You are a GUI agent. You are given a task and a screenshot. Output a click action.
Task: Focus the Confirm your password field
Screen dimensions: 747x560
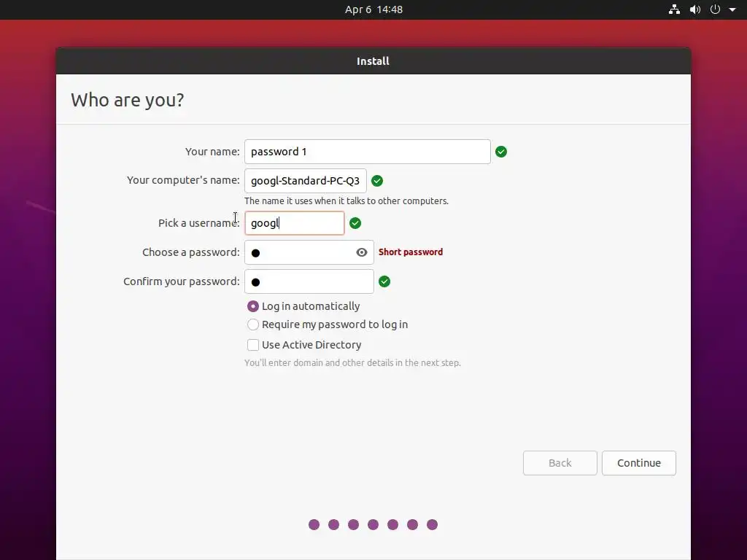coord(309,281)
